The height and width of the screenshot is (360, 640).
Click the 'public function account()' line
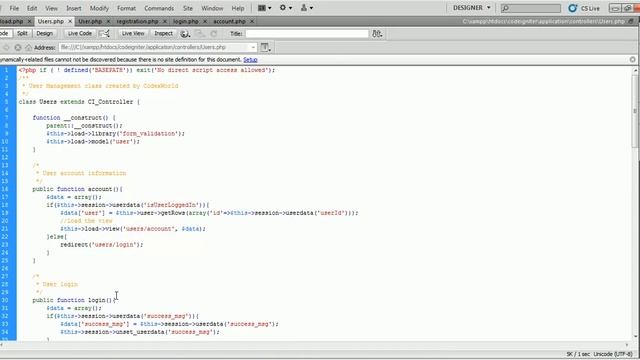click(x=77, y=189)
